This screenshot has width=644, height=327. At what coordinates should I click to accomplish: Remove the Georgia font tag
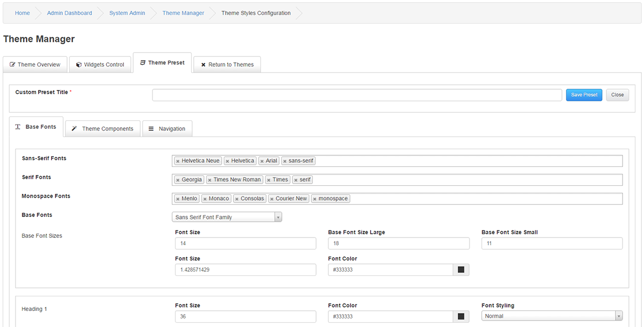[178, 180]
